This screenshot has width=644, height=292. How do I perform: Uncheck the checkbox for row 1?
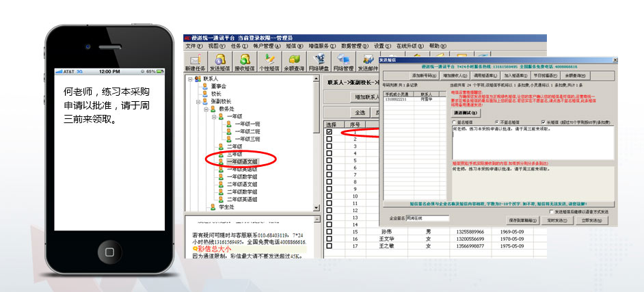[x=330, y=132]
